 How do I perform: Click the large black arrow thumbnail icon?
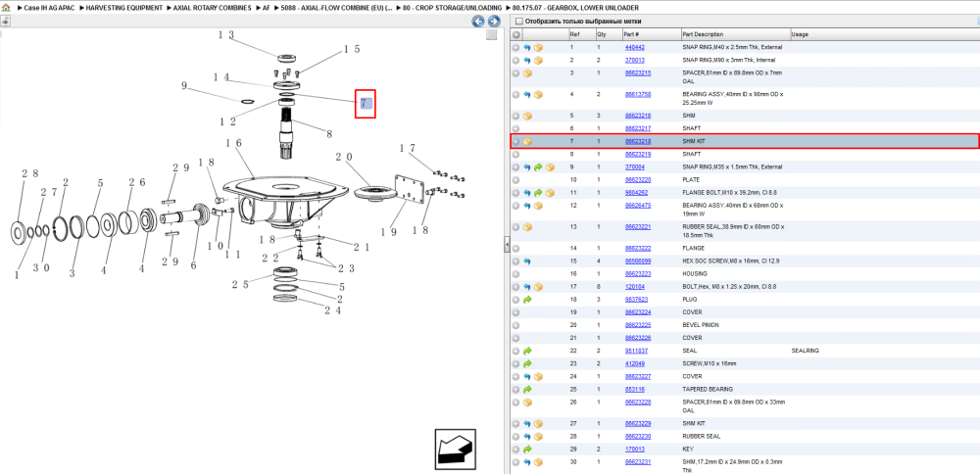coord(455,449)
